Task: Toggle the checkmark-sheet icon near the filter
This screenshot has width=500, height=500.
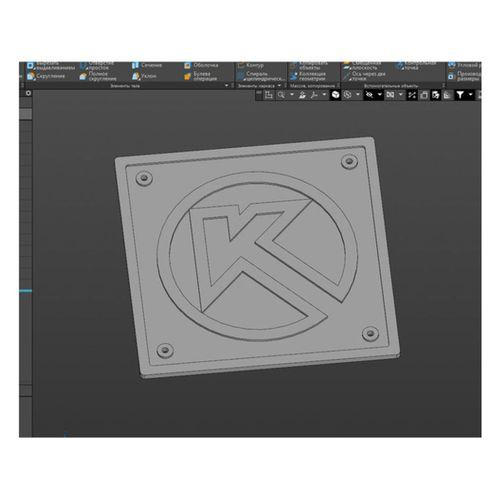Action: (436, 95)
